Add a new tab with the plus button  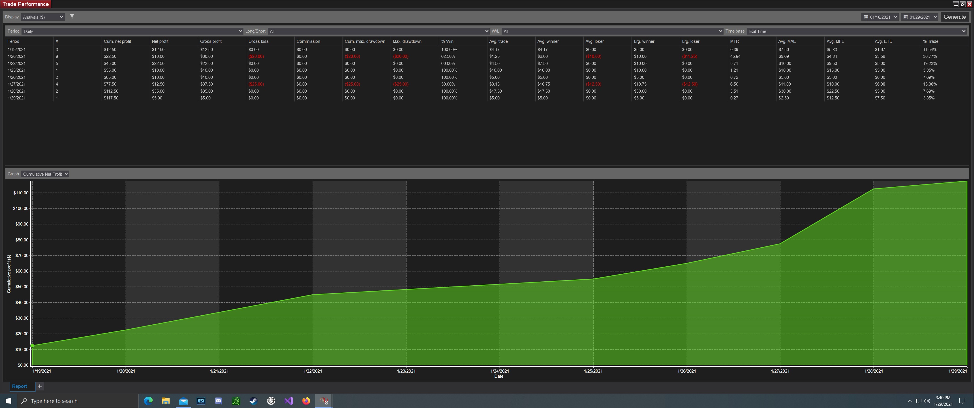[x=40, y=386]
